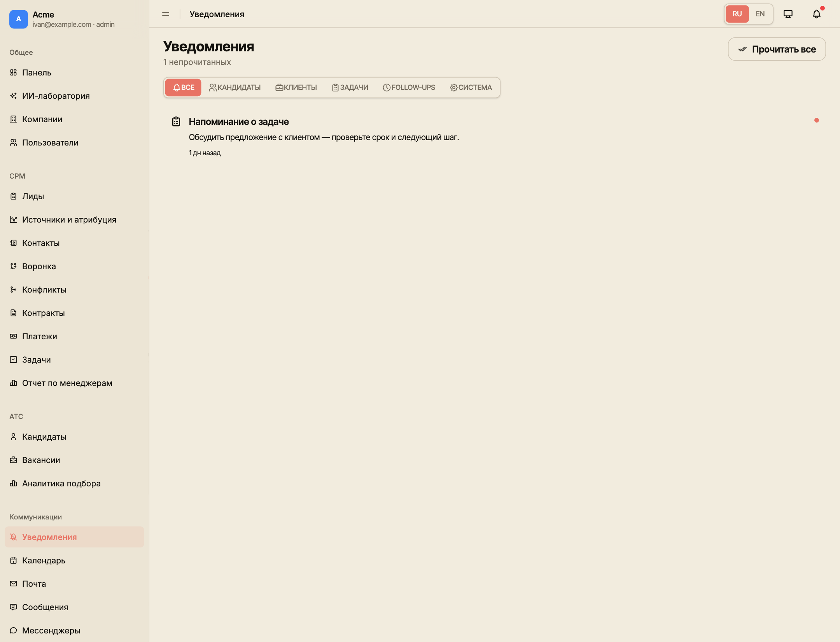The width and height of the screenshot is (840, 642).
Task: Click the unread red dot on reminder
Action: pos(816,120)
